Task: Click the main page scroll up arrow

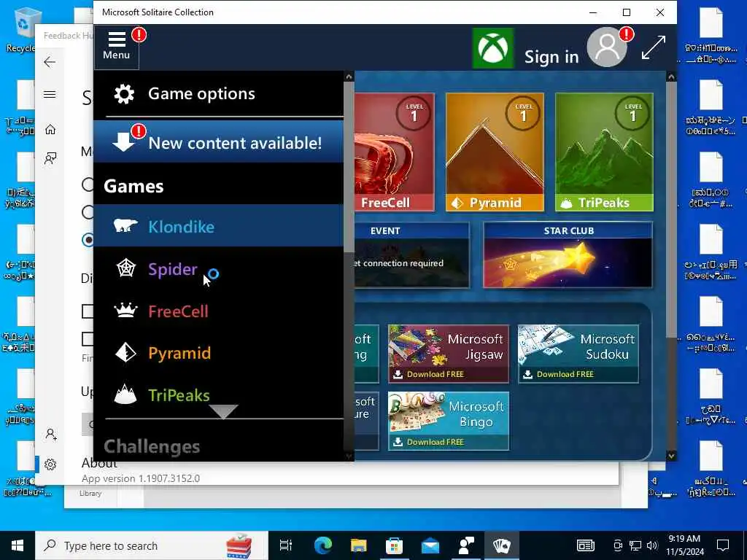Action: [x=671, y=77]
